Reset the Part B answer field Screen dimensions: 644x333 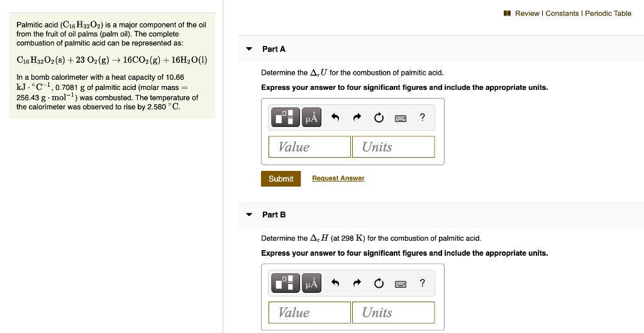pyautogui.click(x=379, y=283)
